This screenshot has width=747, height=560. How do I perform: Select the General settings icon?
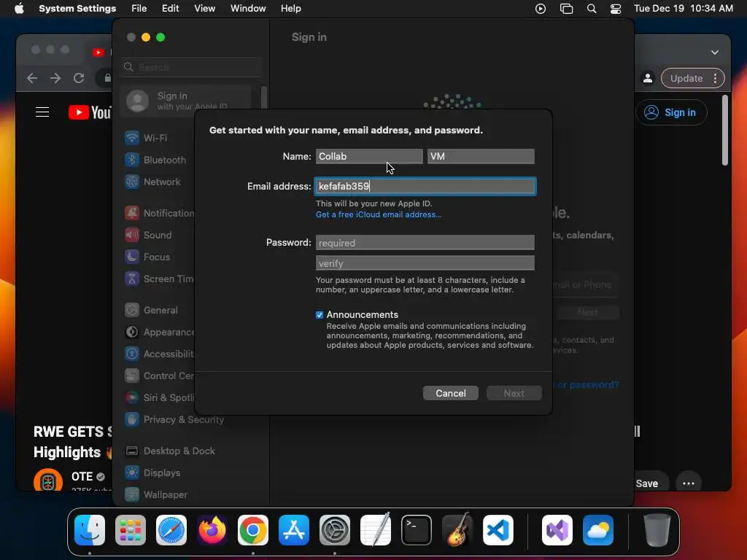coord(132,310)
